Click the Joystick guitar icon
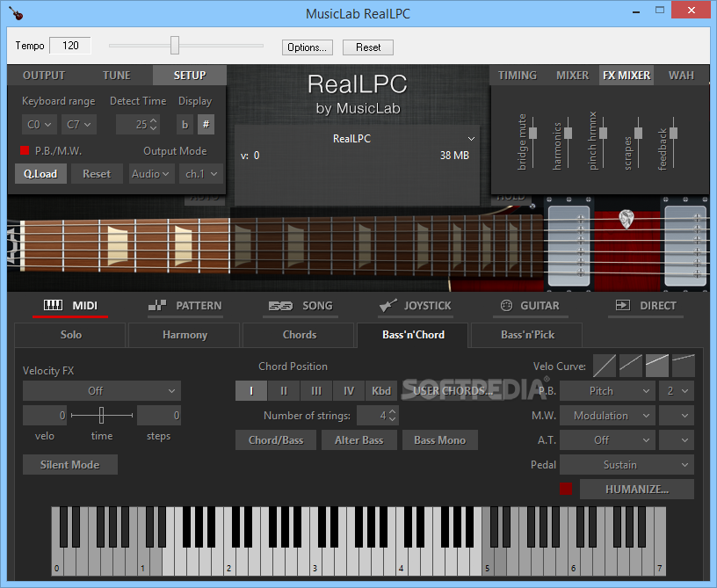This screenshot has width=717, height=588. 387,306
